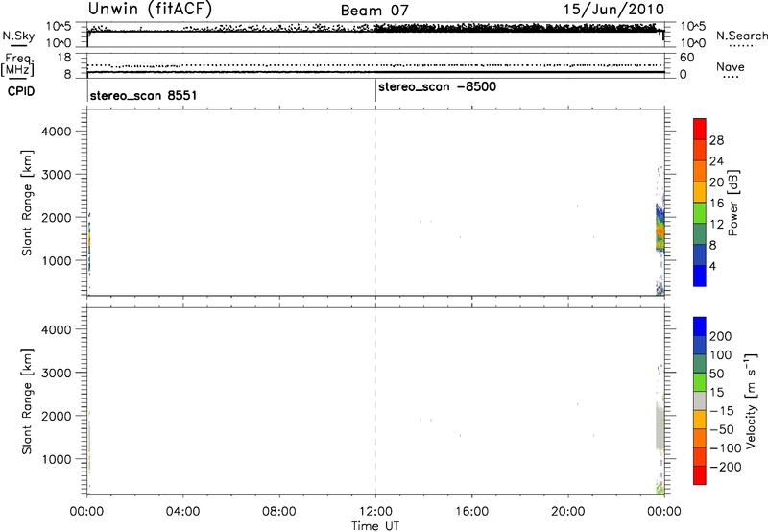
Task: Click the 'CPID' row label
Action: point(21,91)
